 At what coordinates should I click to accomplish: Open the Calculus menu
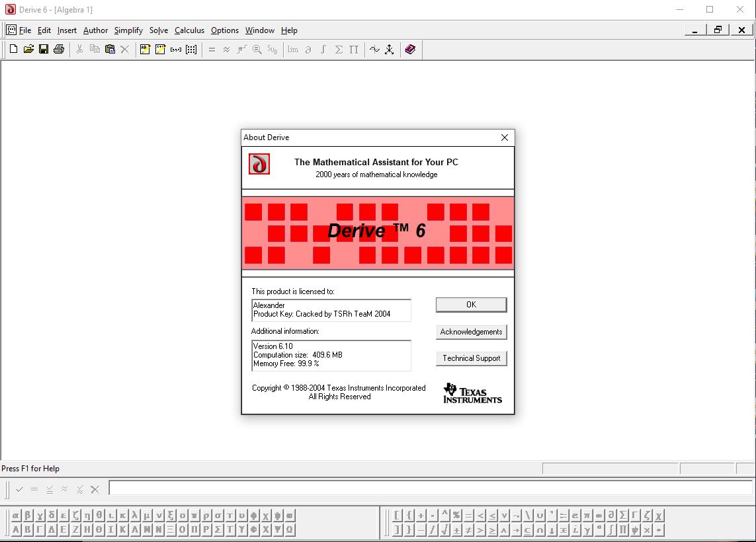(189, 30)
